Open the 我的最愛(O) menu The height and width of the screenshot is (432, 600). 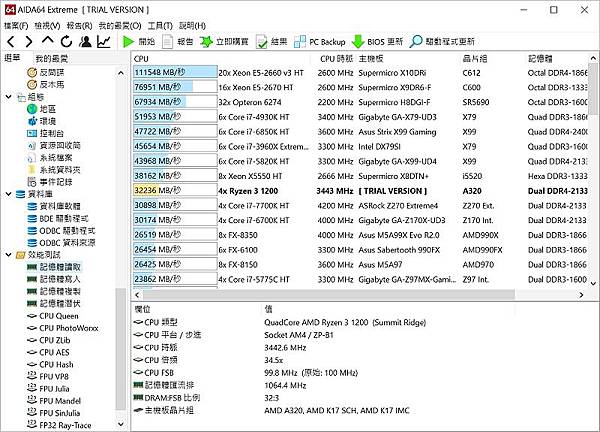[x=120, y=26]
